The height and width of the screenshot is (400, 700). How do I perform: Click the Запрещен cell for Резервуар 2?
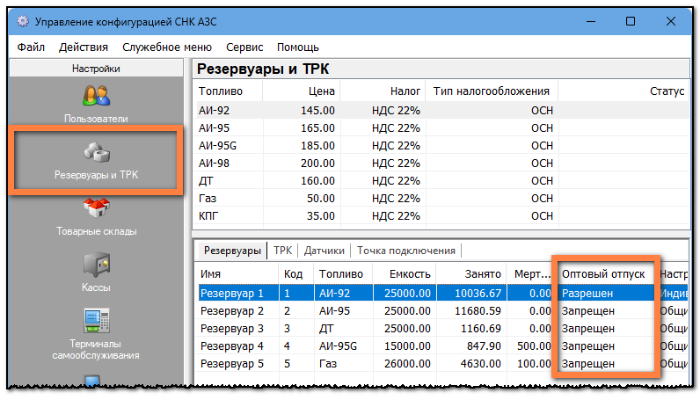pyautogui.click(x=588, y=311)
